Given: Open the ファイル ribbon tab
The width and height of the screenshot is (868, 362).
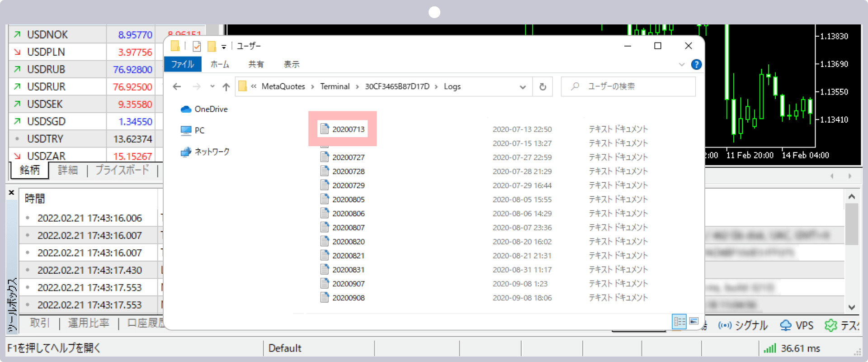Looking at the screenshot, I should 183,64.
